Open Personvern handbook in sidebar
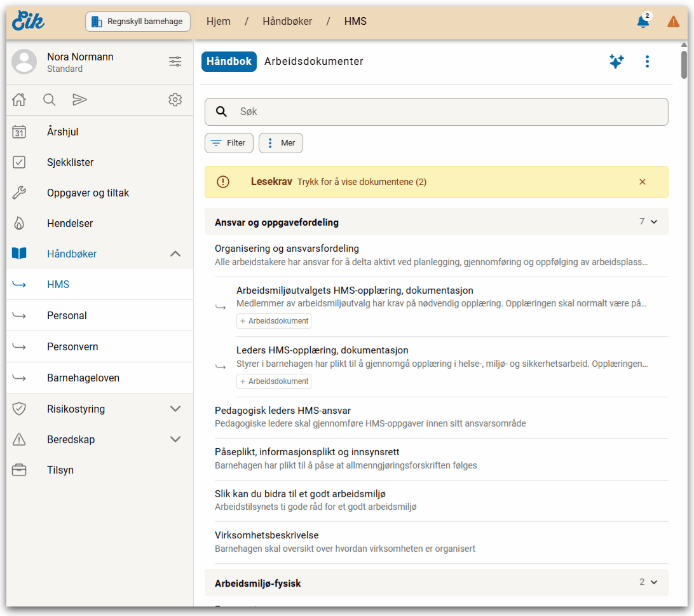 (x=72, y=347)
